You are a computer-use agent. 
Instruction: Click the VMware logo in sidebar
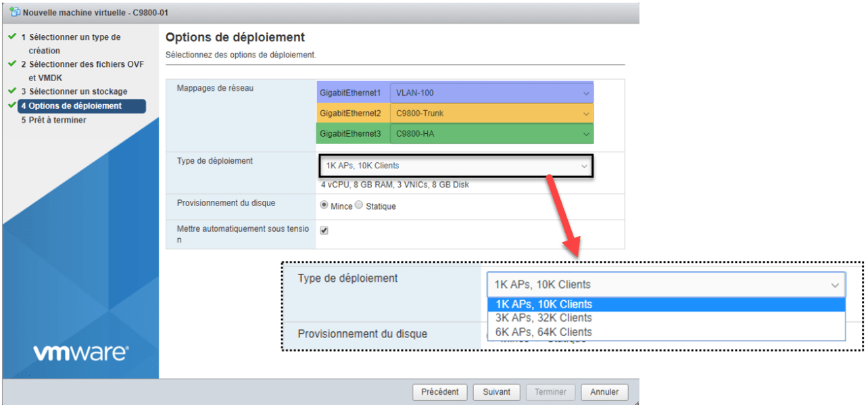tap(80, 353)
